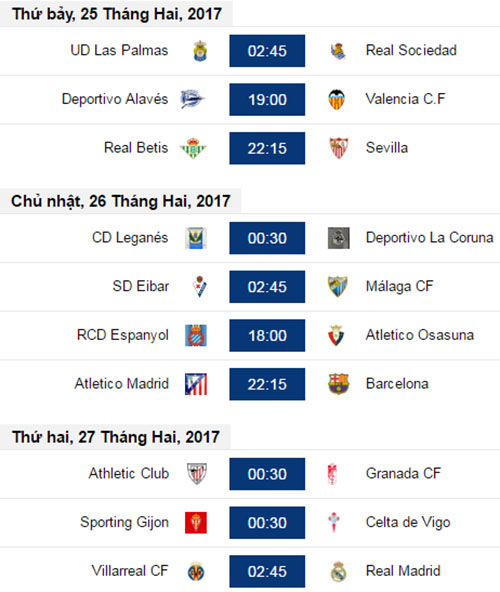The width and height of the screenshot is (500, 592).
Task: Select the Thứ hai, 27 Tháng Hai date header
Action: coord(115,437)
